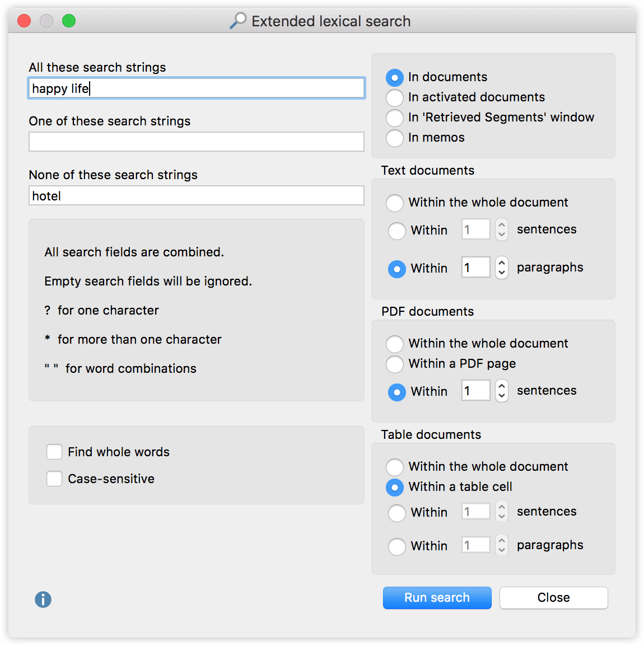Viewport: 644px width, 646px height.
Task: Click 'All these search strings' input field
Action: (x=197, y=88)
